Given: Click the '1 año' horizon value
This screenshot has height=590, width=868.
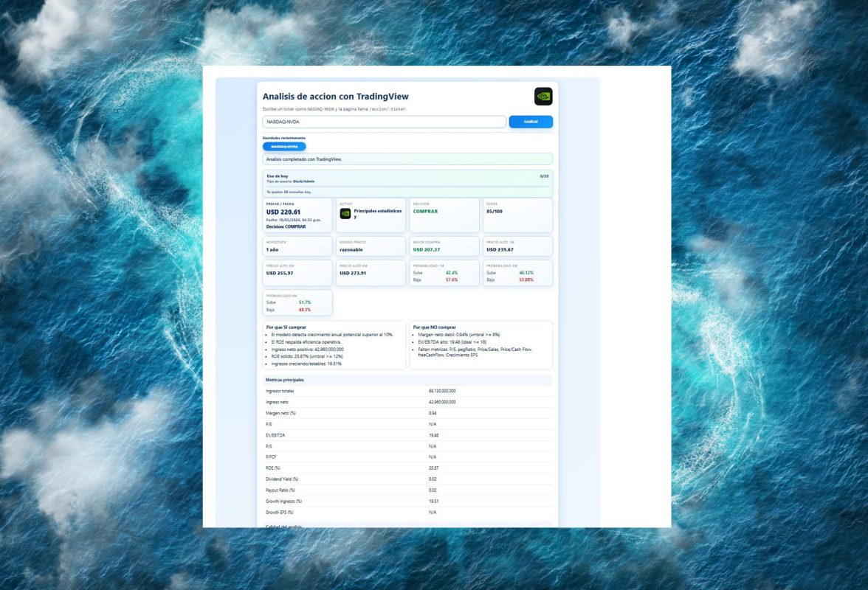Looking at the screenshot, I should [272, 250].
